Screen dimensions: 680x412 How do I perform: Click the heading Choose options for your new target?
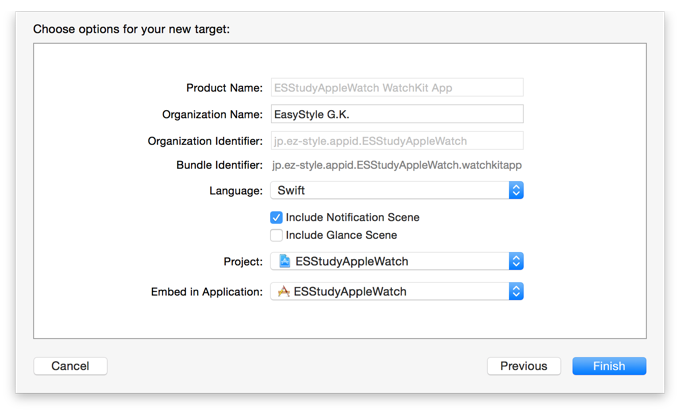[x=131, y=29]
